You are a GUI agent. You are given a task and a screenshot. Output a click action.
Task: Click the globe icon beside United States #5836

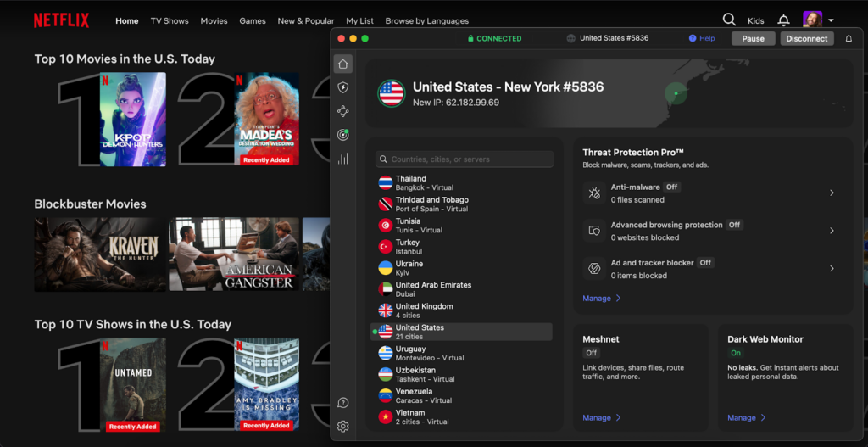(571, 38)
